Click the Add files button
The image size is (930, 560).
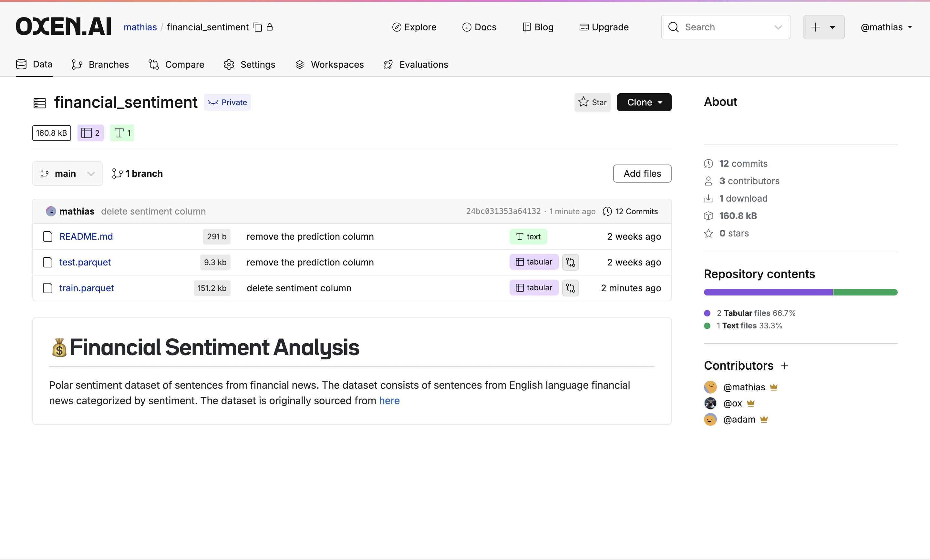point(642,174)
